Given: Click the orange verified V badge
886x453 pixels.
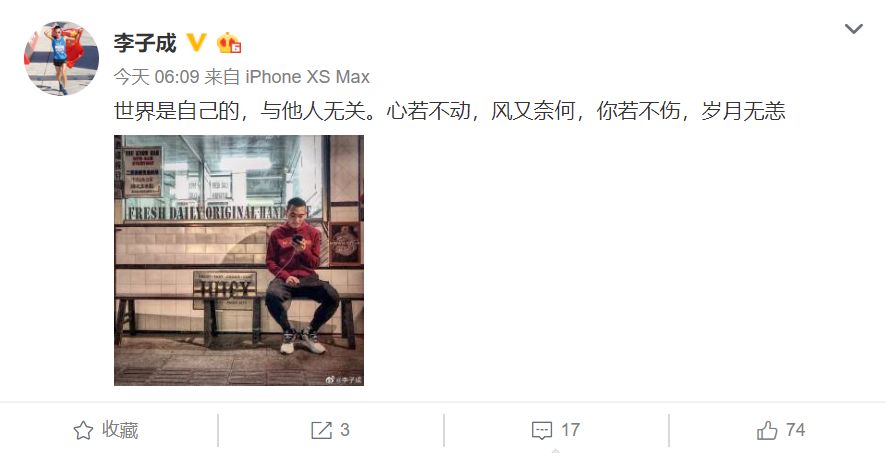Looking at the screenshot, I should pyautogui.click(x=196, y=42).
